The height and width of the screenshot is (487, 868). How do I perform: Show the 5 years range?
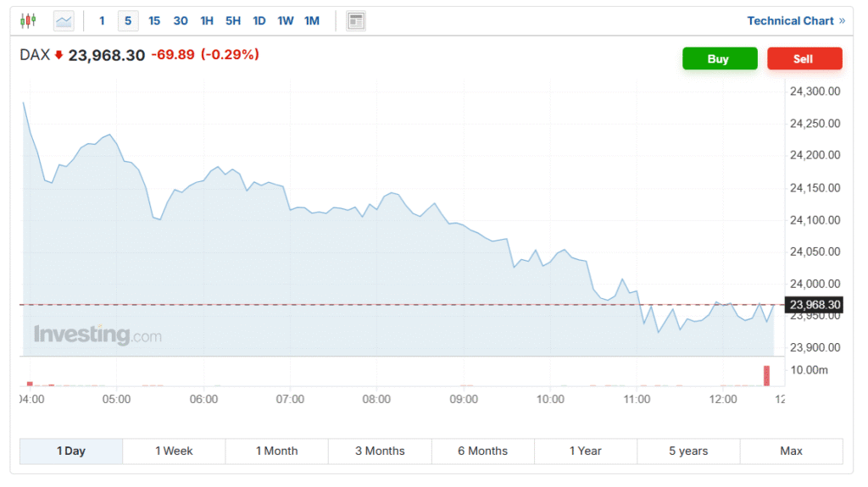688,451
